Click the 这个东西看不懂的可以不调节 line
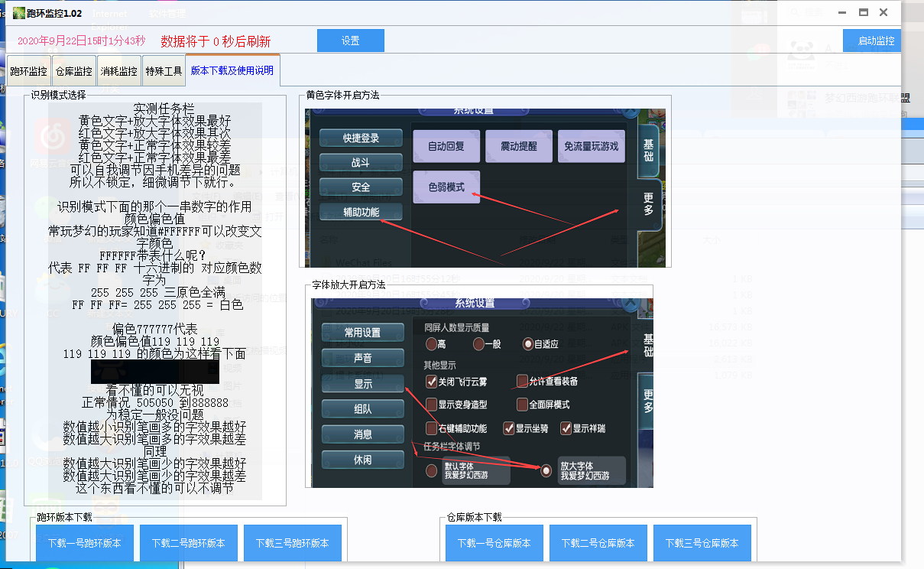 point(155,488)
